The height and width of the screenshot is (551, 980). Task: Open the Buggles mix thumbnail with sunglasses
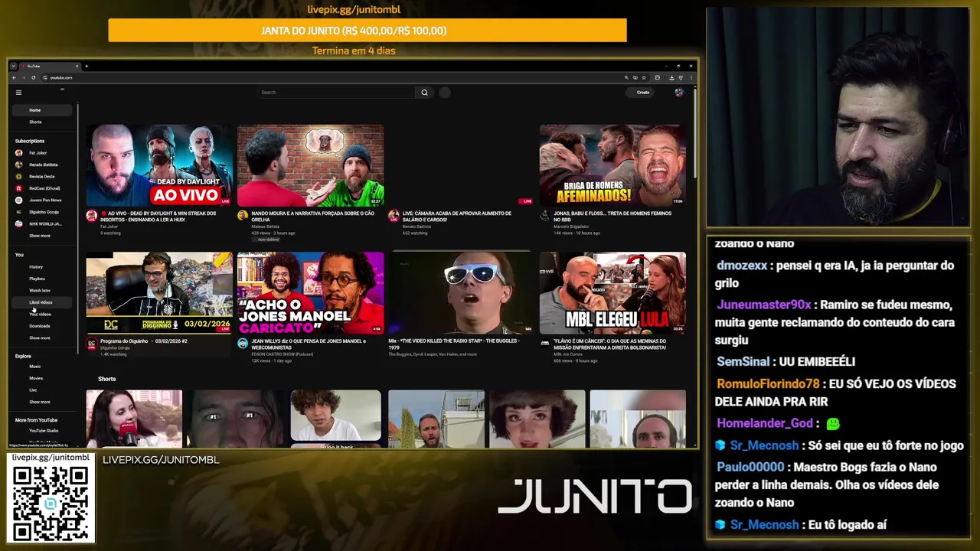tap(462, 293)
